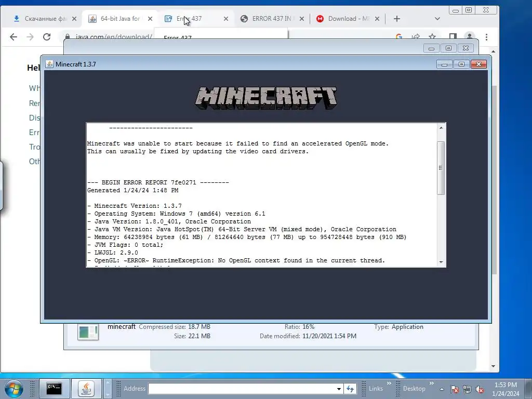Minimize the Minecraft 1.3.7 window
The width and height of the screenshot is (532, 399).
point(445,64)
